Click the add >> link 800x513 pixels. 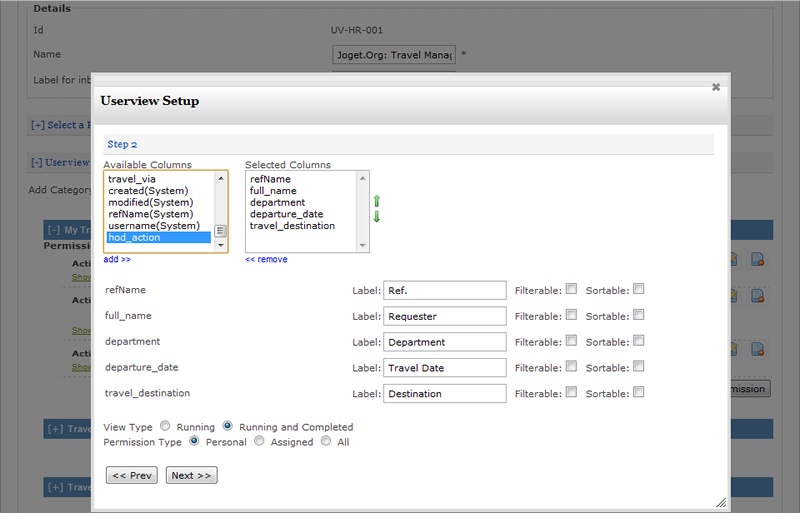tap(117, 259)
